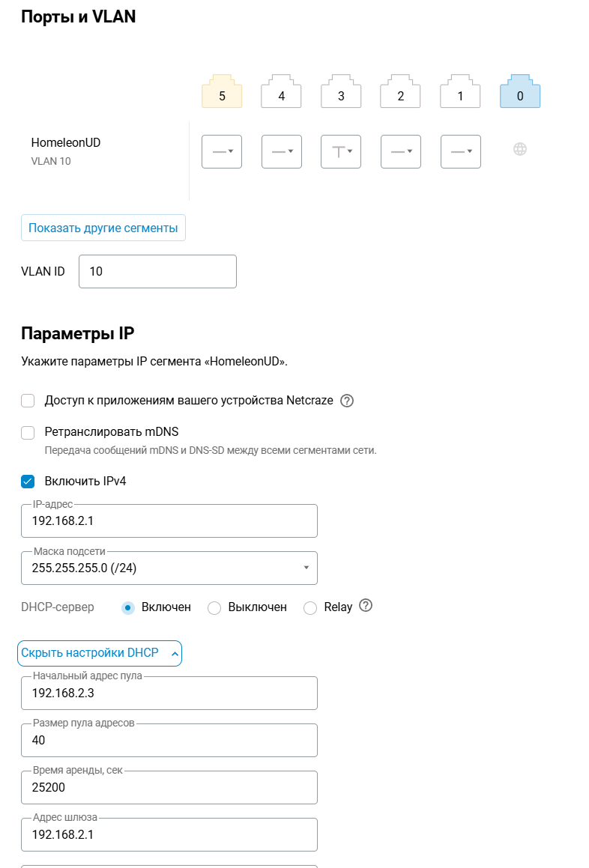Click the help icon beside Relay option
This screenshot has height=868, width=589.
[x=366, y=606]
